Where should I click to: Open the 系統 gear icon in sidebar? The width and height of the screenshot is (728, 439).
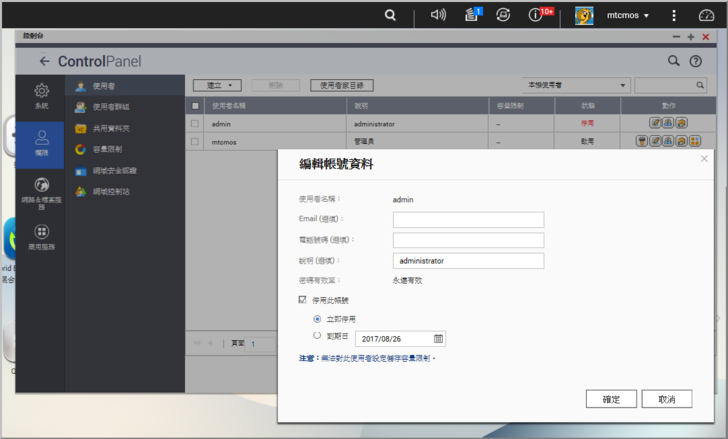tap(41, 95)
